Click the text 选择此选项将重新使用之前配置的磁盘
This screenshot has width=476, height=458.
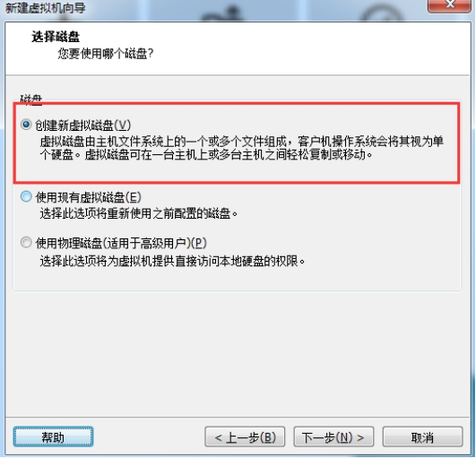click(x=138, y=214)
